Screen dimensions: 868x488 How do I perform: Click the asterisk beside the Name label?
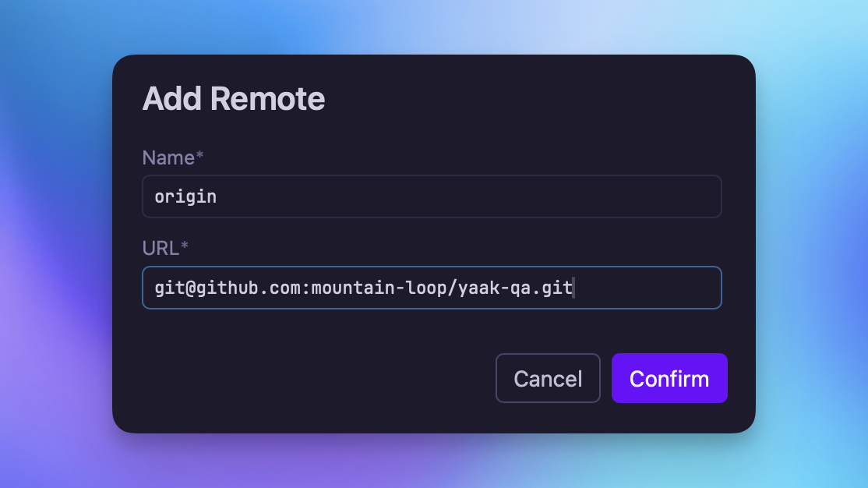[200, 157]
